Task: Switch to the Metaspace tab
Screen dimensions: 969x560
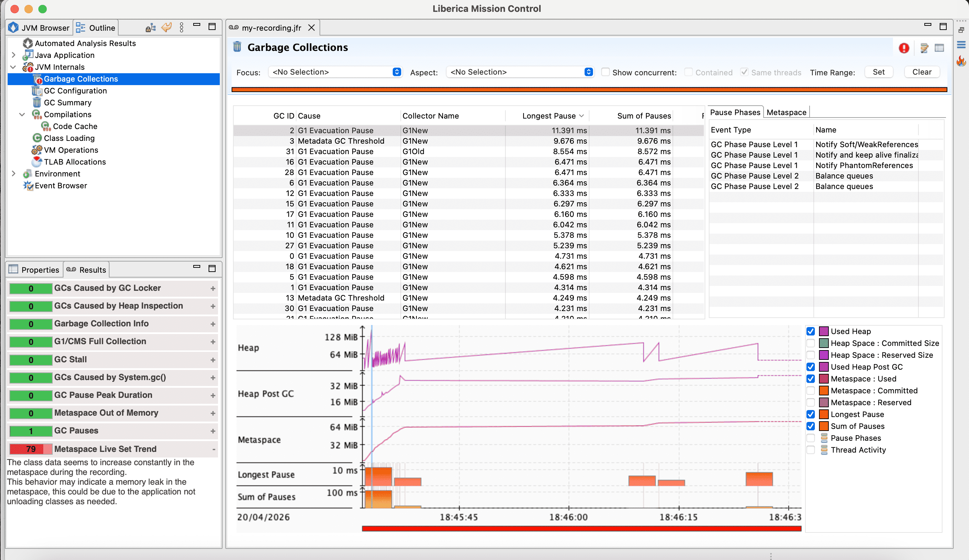Action: tap(786, 112)
